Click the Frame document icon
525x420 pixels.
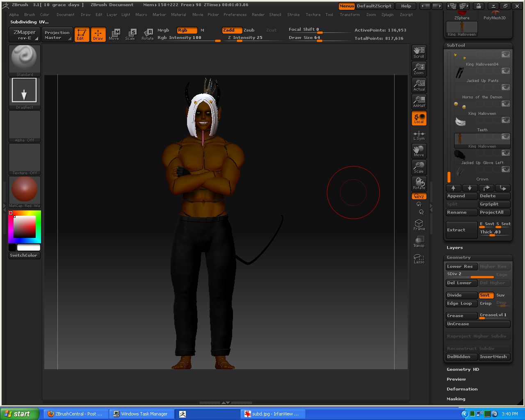[x=419, y=224]
